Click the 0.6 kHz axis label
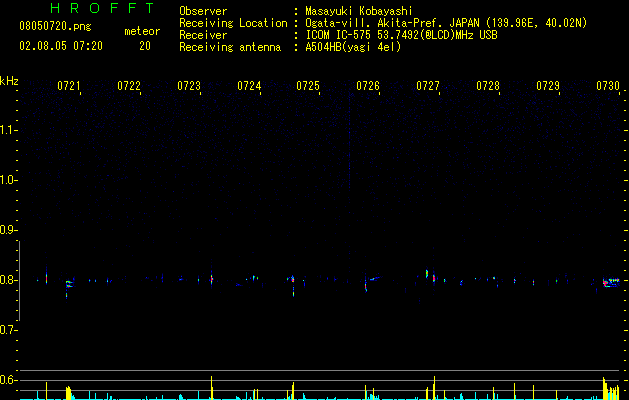 (x=9, y=380)
